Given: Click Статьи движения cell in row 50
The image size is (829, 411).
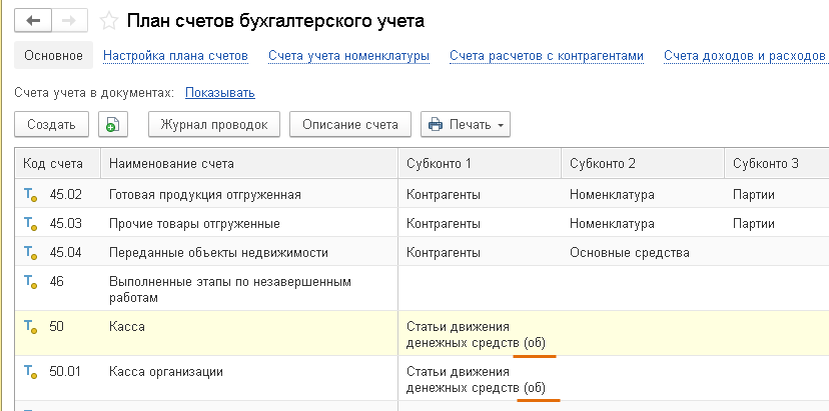Looking at the screenshot, I should [476, 335].
